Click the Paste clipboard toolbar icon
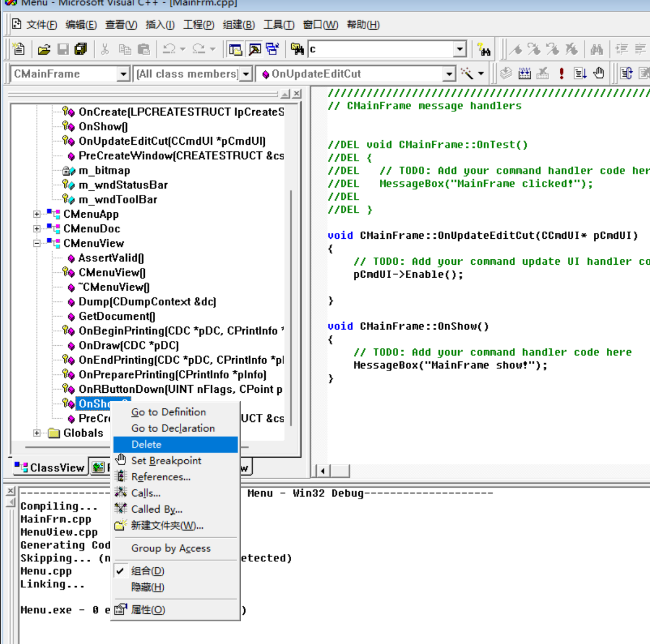 pyautogui.click(x=144, y=49)
